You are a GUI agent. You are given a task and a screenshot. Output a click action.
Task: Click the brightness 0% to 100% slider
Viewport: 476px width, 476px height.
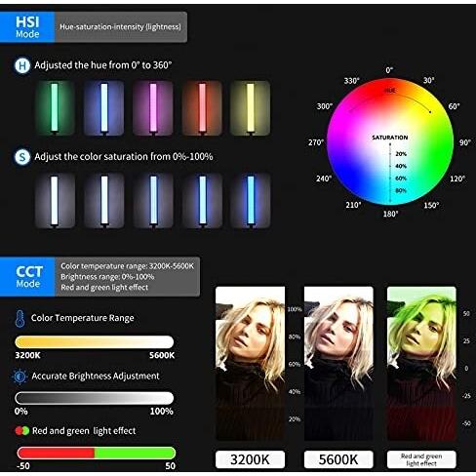coord(95,398)
